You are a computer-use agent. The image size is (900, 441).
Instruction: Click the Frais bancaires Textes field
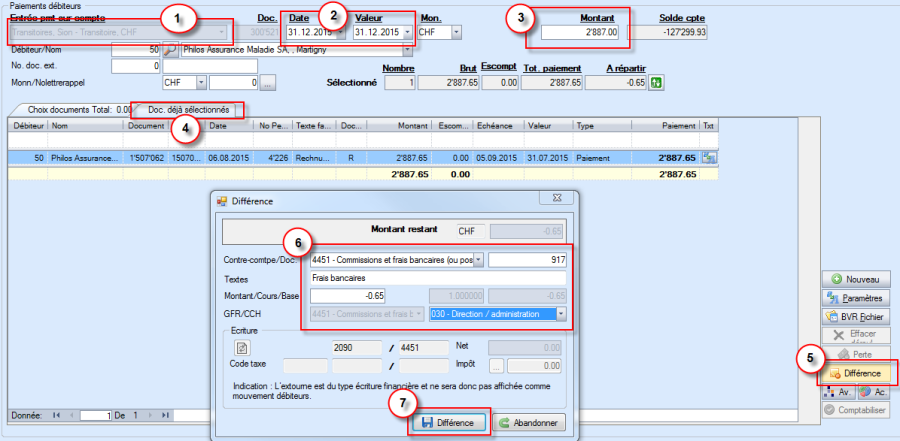click(438, 278)
